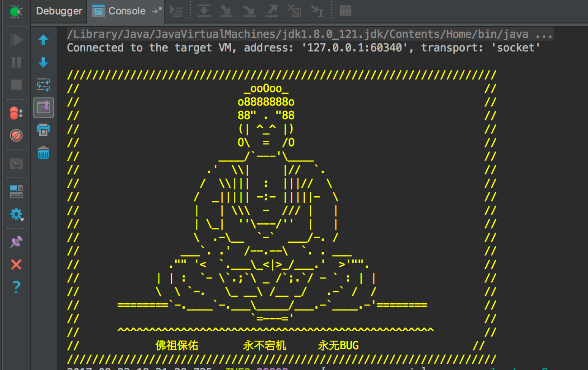Switch to the Debugger tab
Screen dimensions: 588x370
click(59, 11)
